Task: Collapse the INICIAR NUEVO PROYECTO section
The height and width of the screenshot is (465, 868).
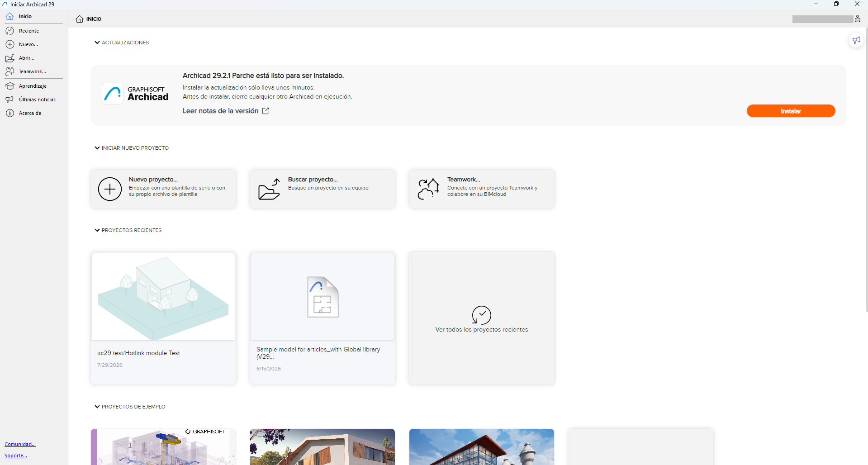Action: (97, 148)
